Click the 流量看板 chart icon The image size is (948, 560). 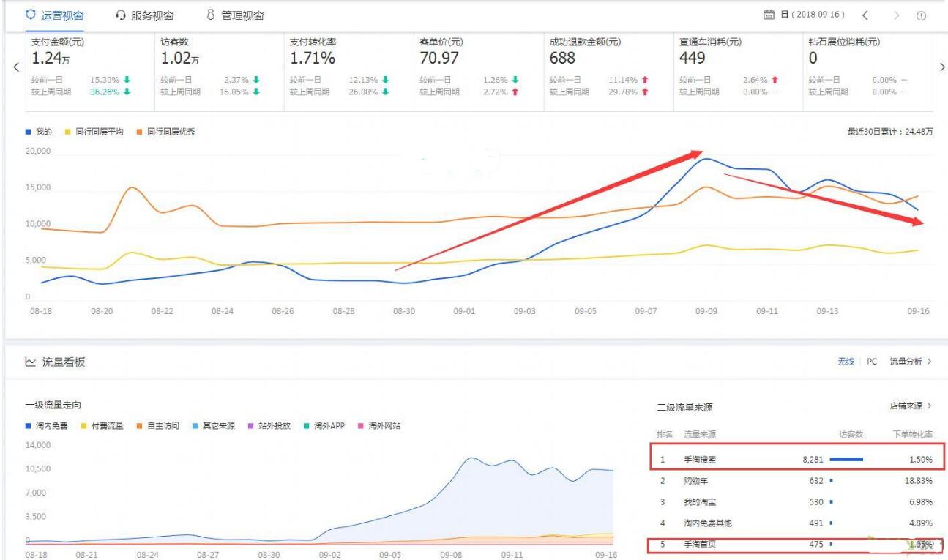[31, 362]
